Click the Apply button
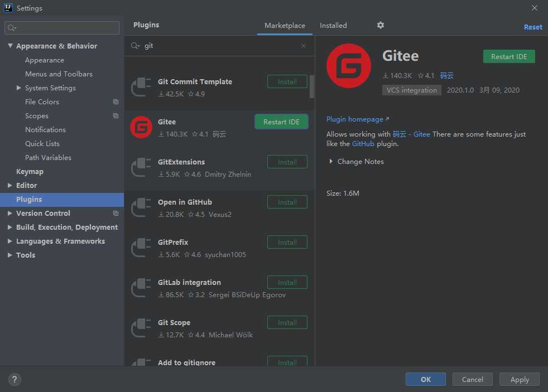The image size is (548, 392). 520,379
